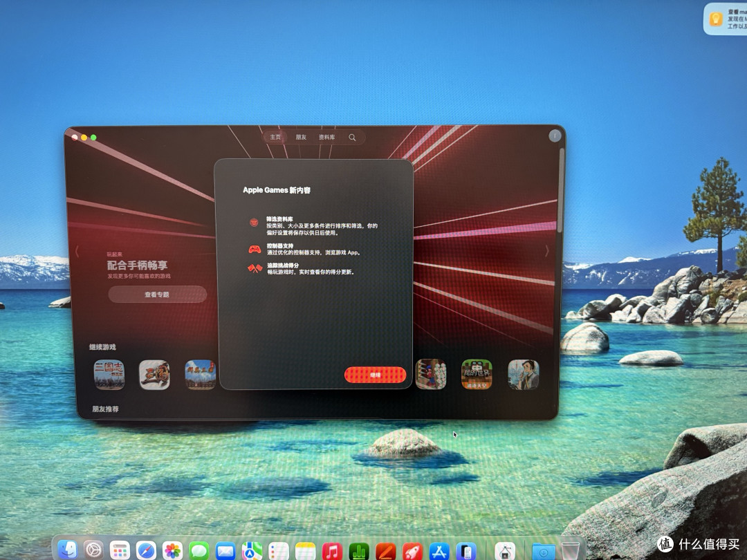Open System Settings in the Dock
This screenshot has height=560, width=747.
(x=94, y=550)
